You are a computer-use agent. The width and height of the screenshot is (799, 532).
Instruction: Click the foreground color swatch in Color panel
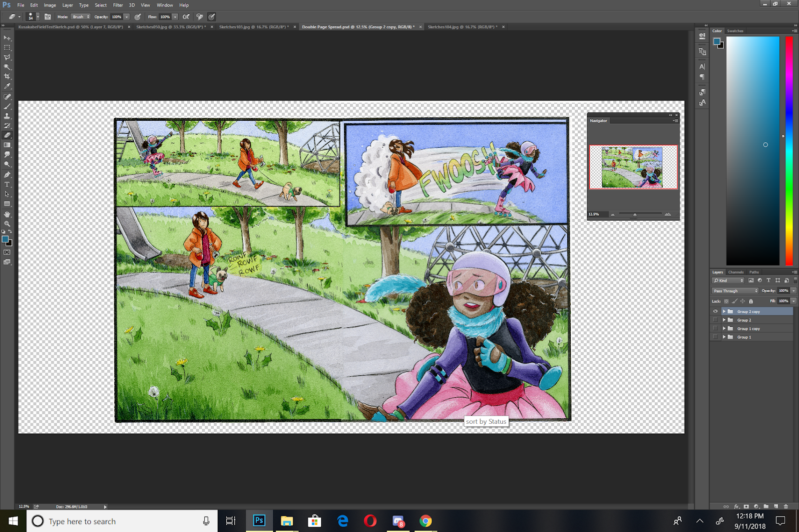click(717, 41)
